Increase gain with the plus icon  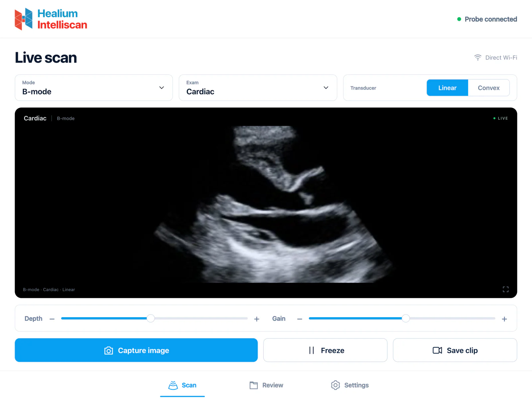click(504, 319)
